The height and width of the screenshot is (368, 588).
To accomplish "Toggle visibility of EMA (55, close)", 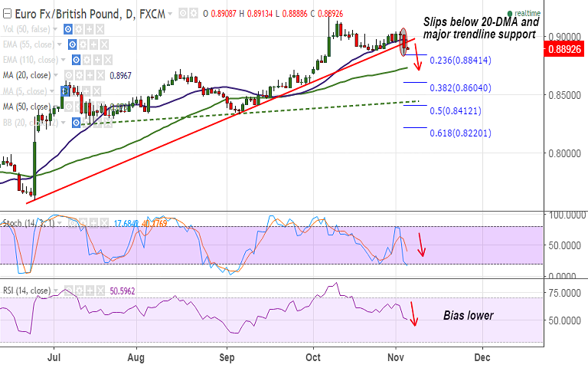I will coord(73,44).
